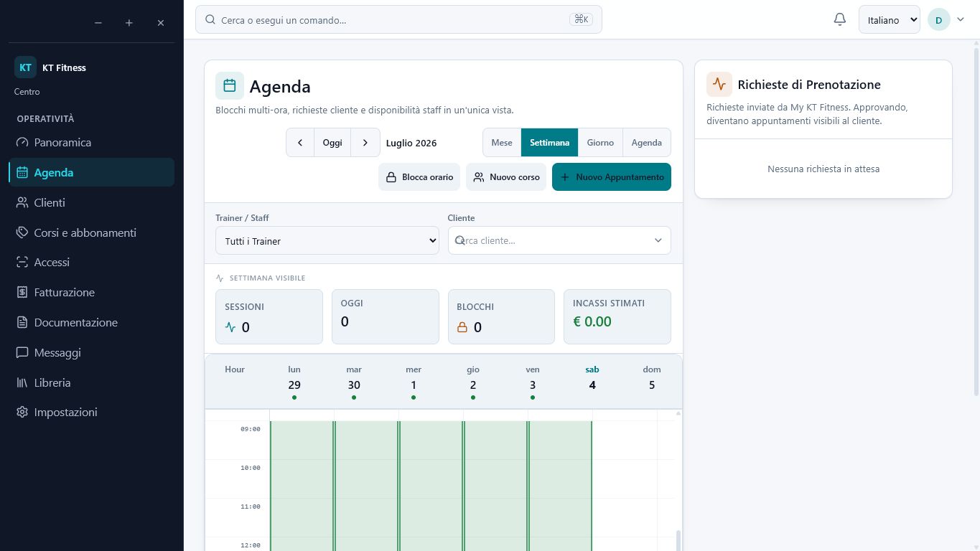The width and height of the screenshot is (980, 551).
Task: Click the Settimana visibile pulse icon
Action: tap(220, 278)
